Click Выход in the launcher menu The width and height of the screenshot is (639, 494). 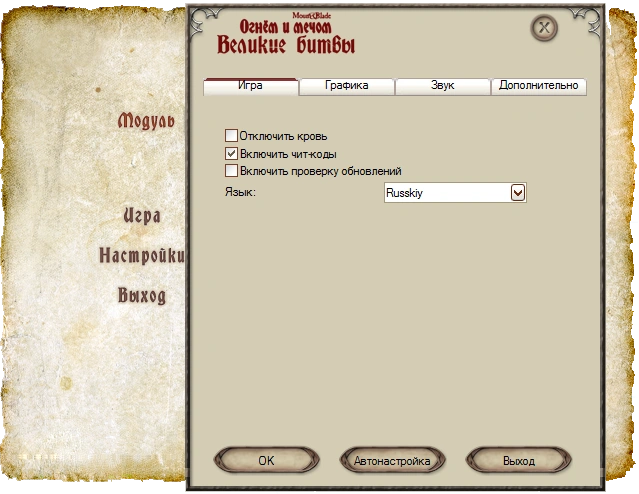coord(142,295)
